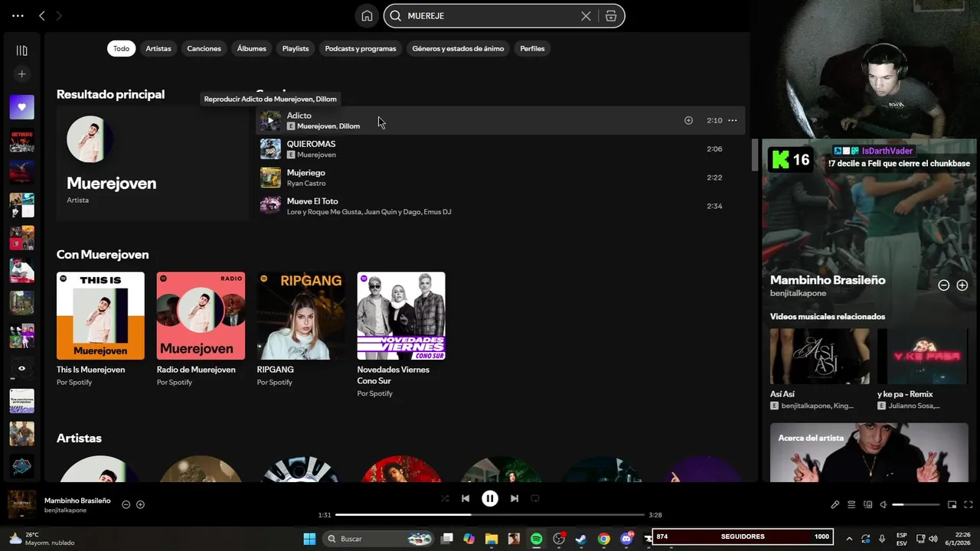Select the Géneros y estados de ánimo chip
Image resolution: width=980 pixels, height=551 pixels.
pyautogui.click(x=458, y=48)
